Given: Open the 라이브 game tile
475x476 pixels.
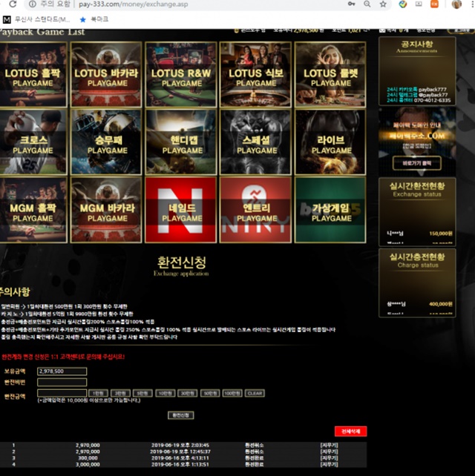Looking at the screenshot, I should tap(330, 142).
